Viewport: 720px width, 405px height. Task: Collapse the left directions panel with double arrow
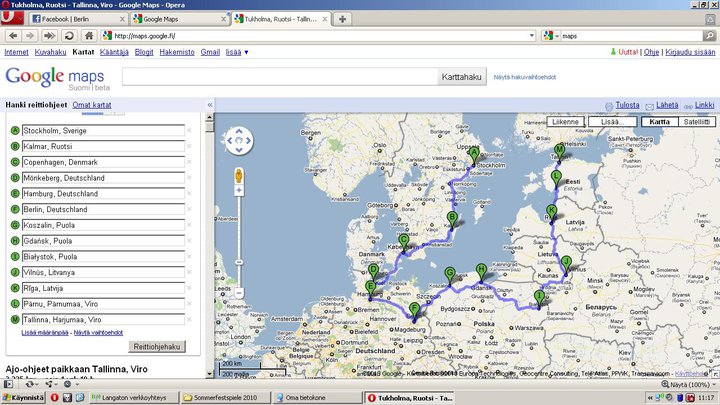208,105
